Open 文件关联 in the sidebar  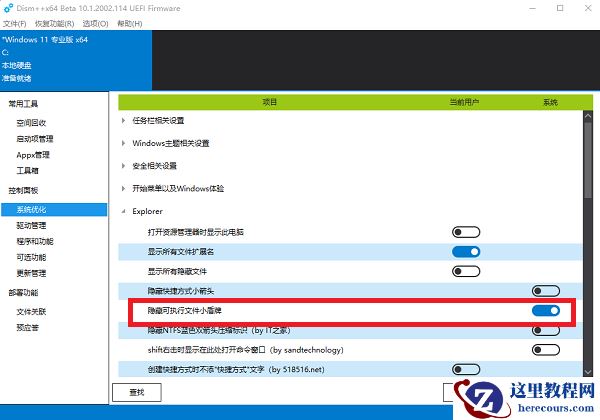pyautogui.click(x=31, y=312)
